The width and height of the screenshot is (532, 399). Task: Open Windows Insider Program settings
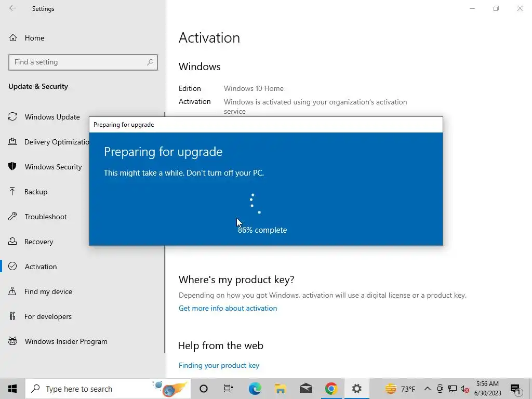point(66,341)
